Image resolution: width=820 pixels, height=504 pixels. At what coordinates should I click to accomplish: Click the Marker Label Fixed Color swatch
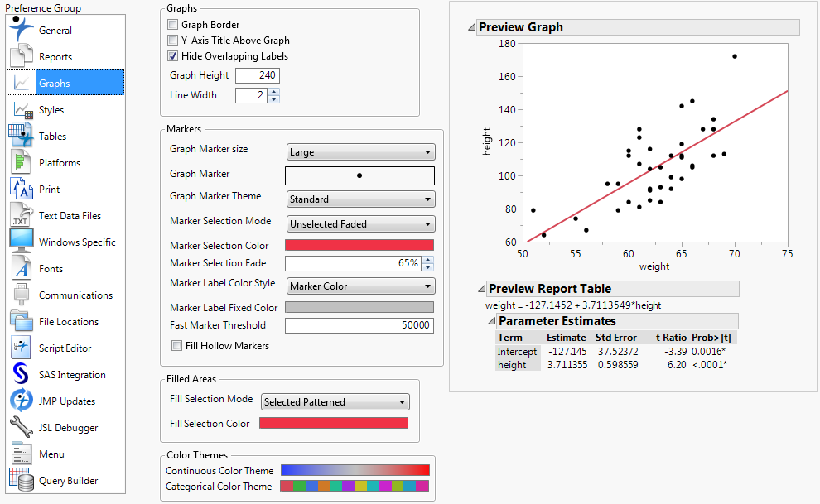(x=359, y=307)
